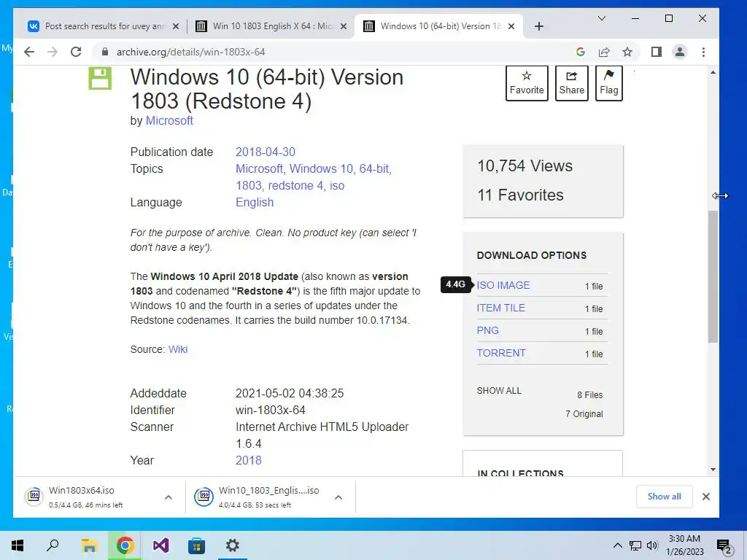Screen dimensions: 747x560
Task: Open the Win1803x64.iso download item
Action: coord(86,497)
